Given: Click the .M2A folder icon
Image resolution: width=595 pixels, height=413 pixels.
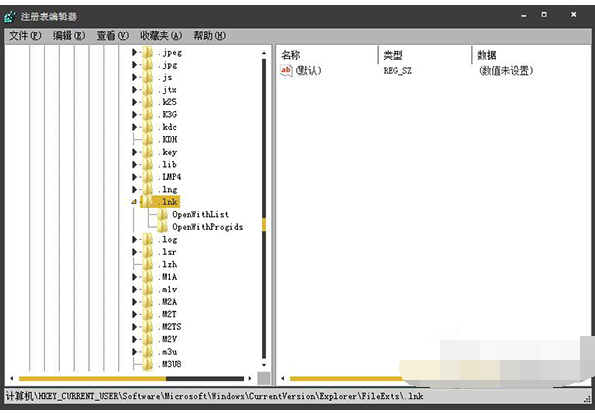Looking at the screenshot, I should [x=148, y=302].
